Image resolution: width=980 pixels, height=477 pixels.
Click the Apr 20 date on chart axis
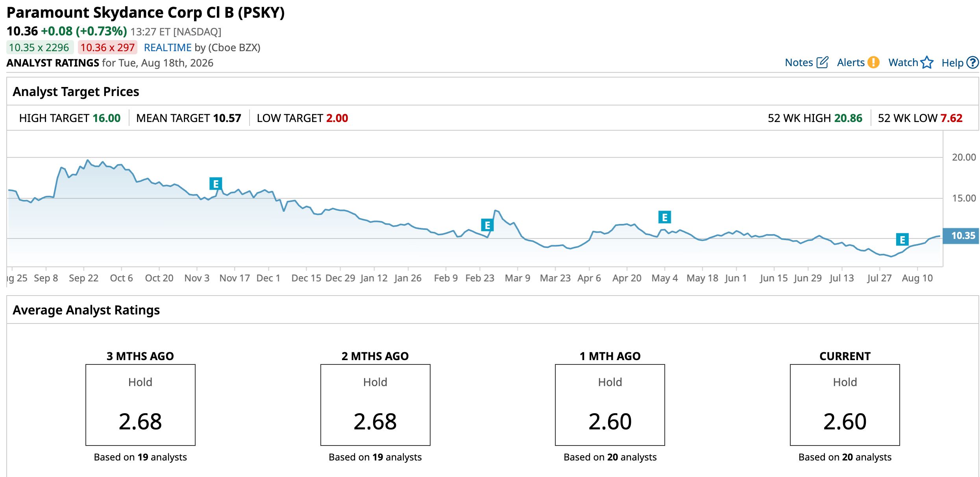click(627, 278)
